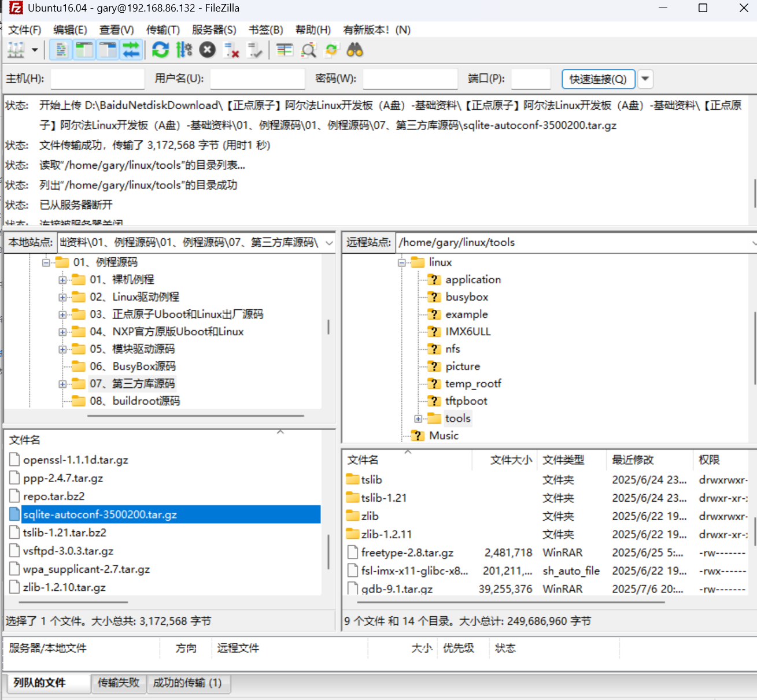The height and width of the screenshot is (700, 757).
Task: Click the 快速连接(Q) button
Action: [598, 79]
